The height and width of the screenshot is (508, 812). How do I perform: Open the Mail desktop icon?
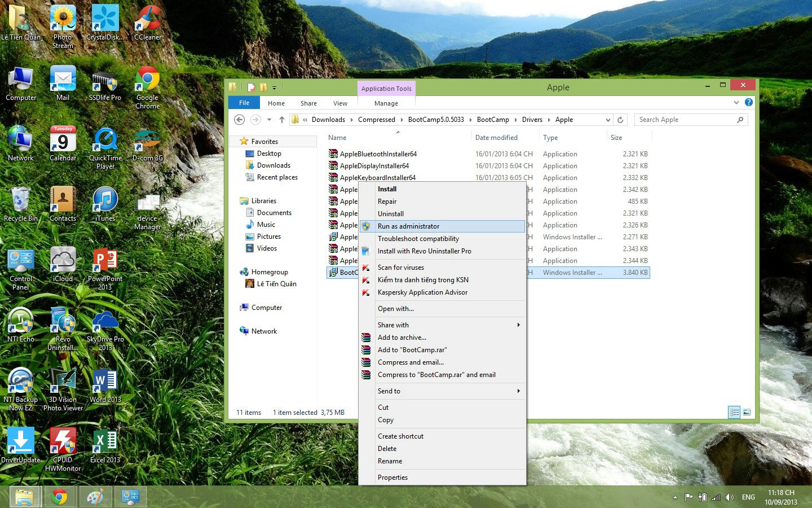click(x=63, y=84)
